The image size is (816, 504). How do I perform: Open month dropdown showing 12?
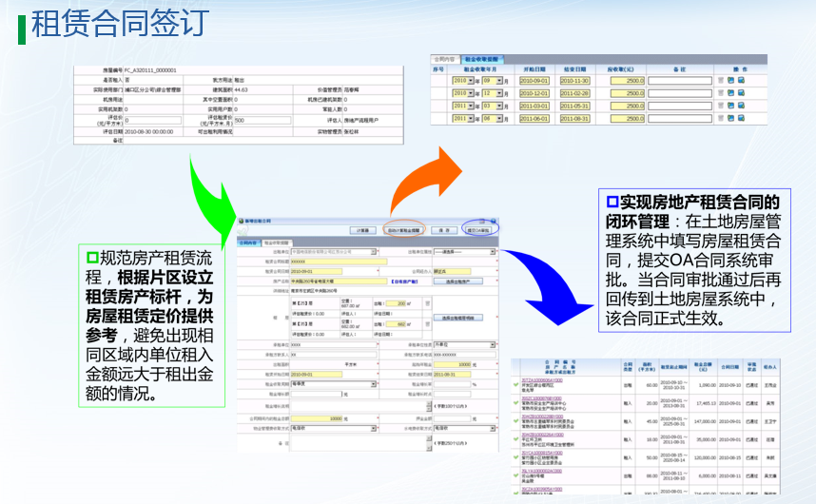tap(493, 93)
